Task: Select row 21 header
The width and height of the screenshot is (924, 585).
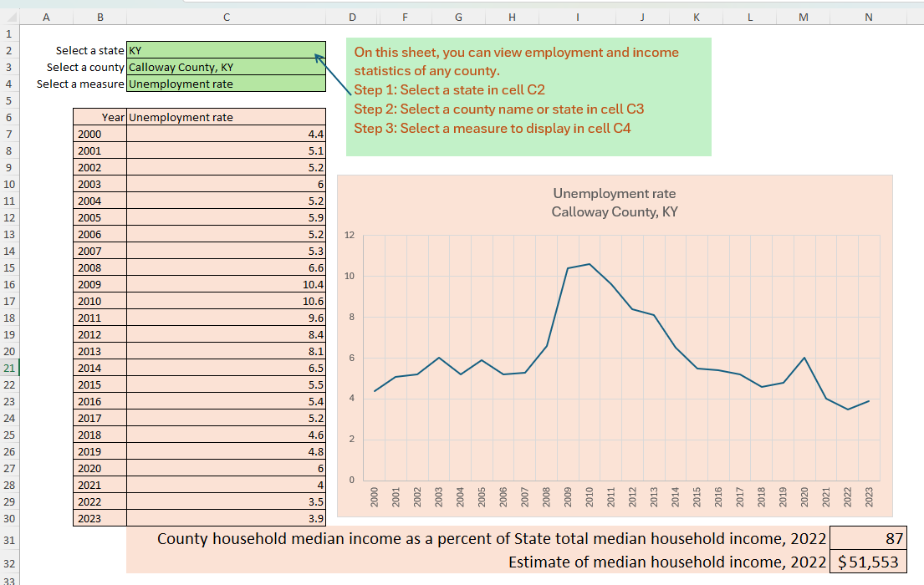Action: pos(9,368)
